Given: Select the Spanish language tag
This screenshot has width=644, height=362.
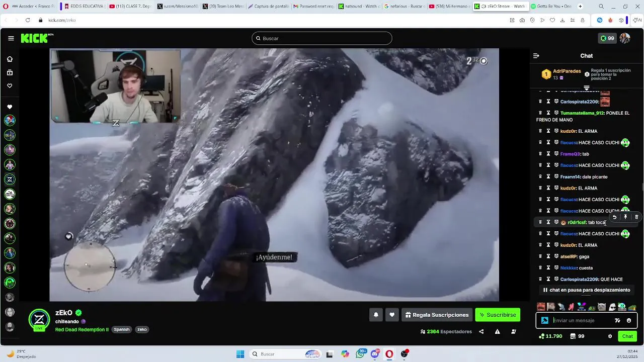Looking at the screenshot, I should tap(121, 330).
